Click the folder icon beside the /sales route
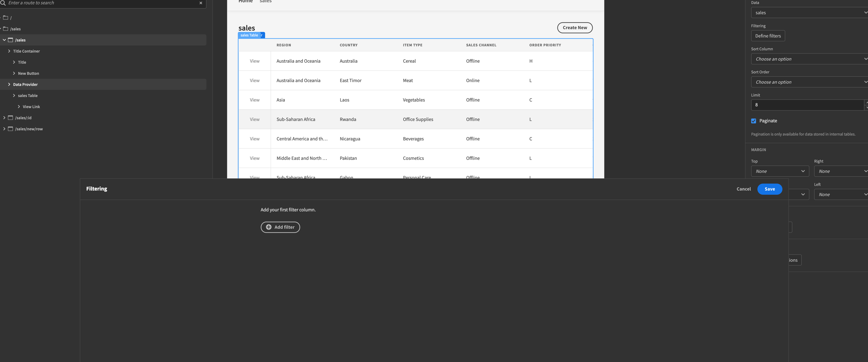 coord(5,29)
